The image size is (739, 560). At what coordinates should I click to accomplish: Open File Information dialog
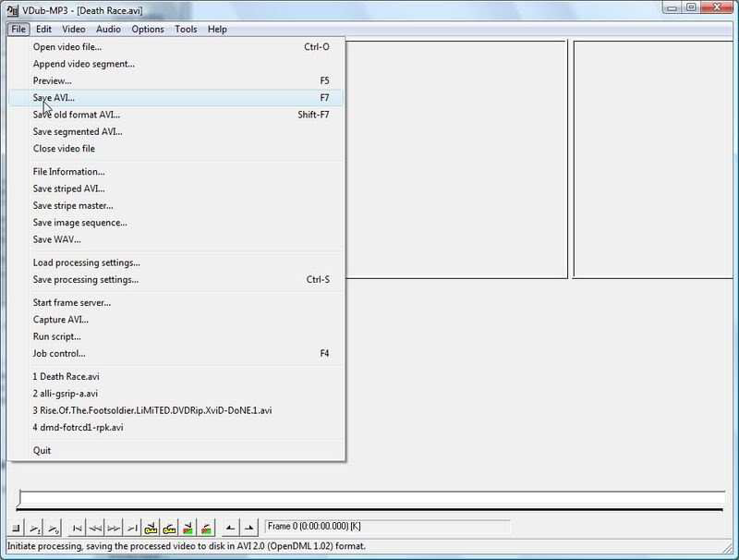point(176,172)
